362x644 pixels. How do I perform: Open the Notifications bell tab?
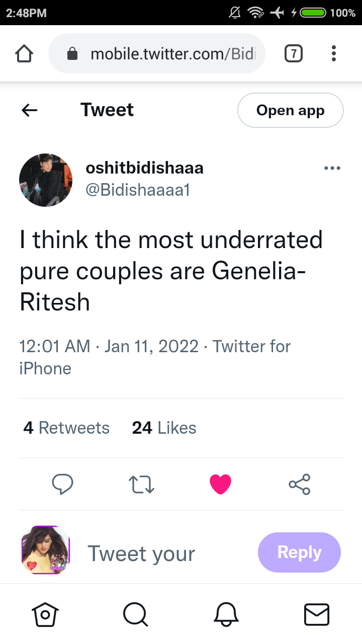click(226, 614)
